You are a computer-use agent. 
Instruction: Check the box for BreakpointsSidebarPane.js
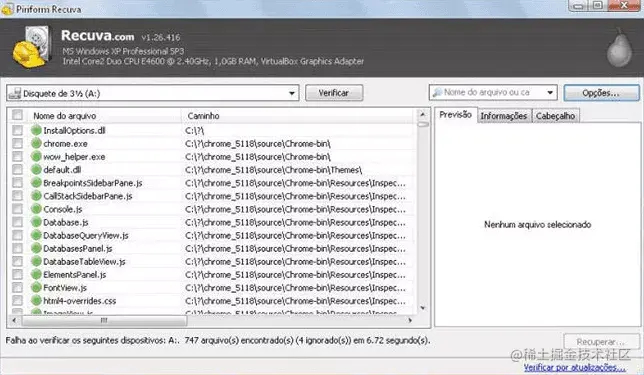[17, 183]
